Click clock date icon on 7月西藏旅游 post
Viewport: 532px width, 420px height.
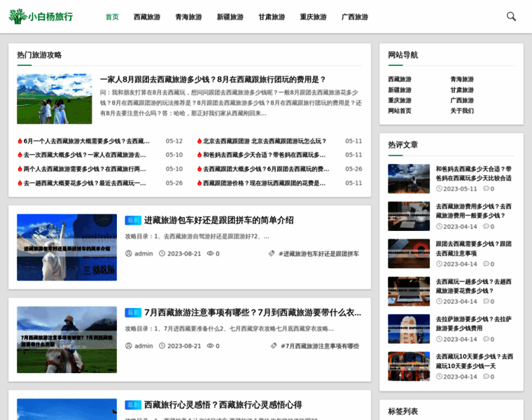[162, 346]
